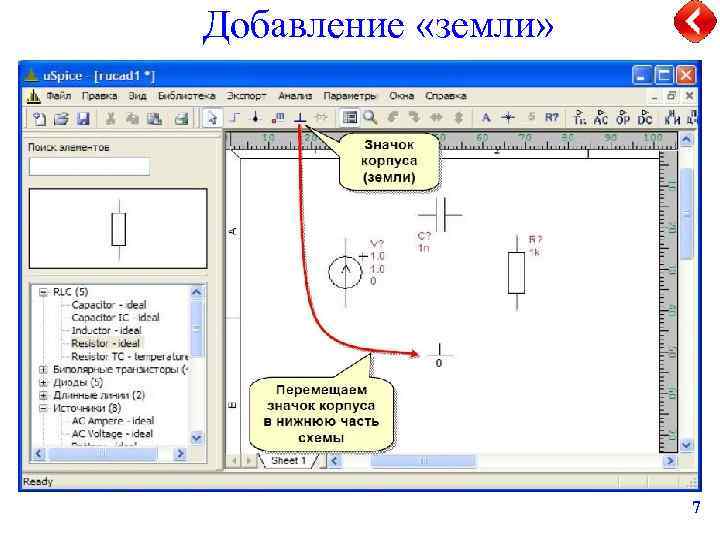Image resolution: width=720 pixels, height=540 pixels.
Task: Select 'Inductor - ideal' tree item
Action: pos(107,330)
